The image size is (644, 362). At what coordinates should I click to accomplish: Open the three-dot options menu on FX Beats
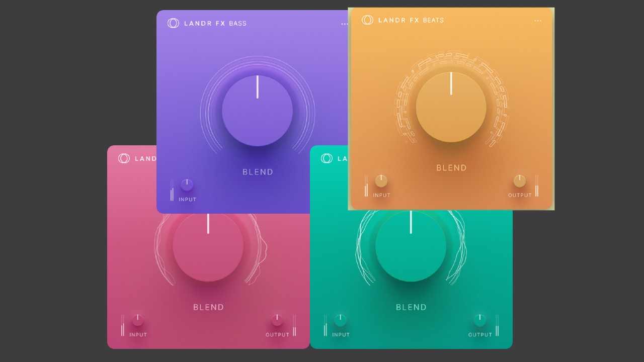(x=538, y=20)
